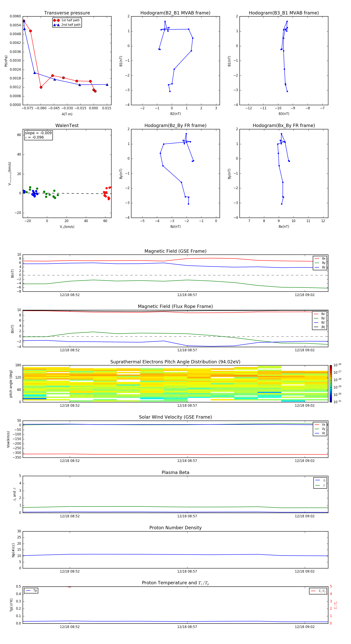Click the βp legend entry in Plasma Beta

click(320, 480)
